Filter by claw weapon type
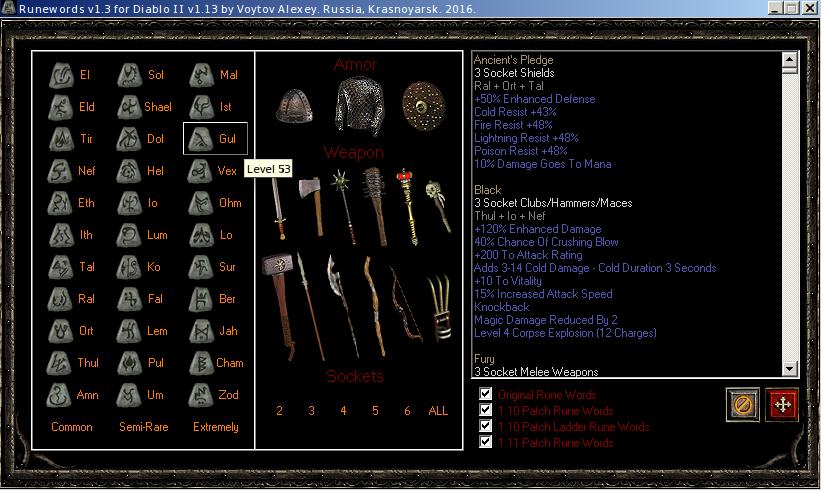The height and width of the screenshot is (490, 821). pyautogui.click(x=439, y=307)
